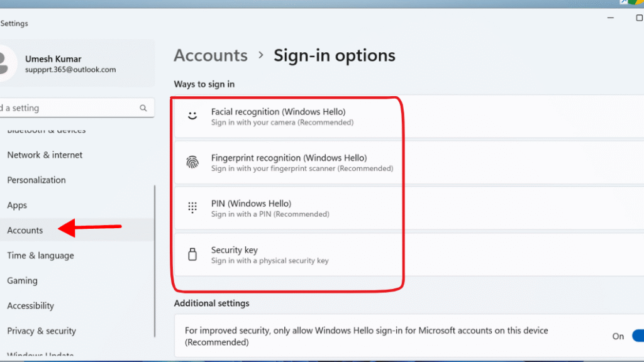Image resolution: width=644 pixels, height=362 pixels.
Task: Minimize the Settings window
Action: tap(611, 18)
